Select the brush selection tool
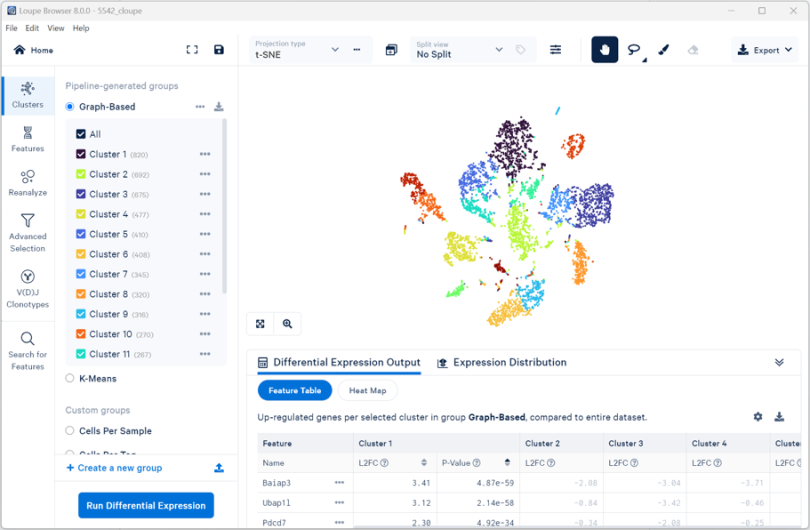Screen dimensions: 810x530 (x=663, y=50)
